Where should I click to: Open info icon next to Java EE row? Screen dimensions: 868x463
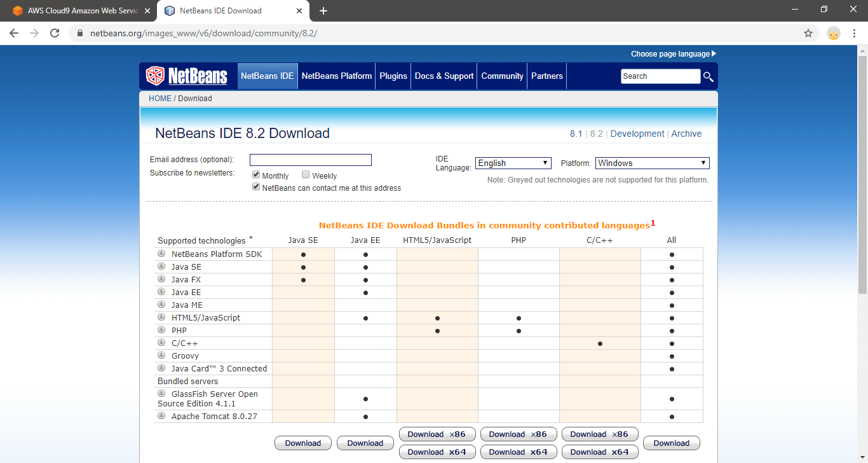161,292
